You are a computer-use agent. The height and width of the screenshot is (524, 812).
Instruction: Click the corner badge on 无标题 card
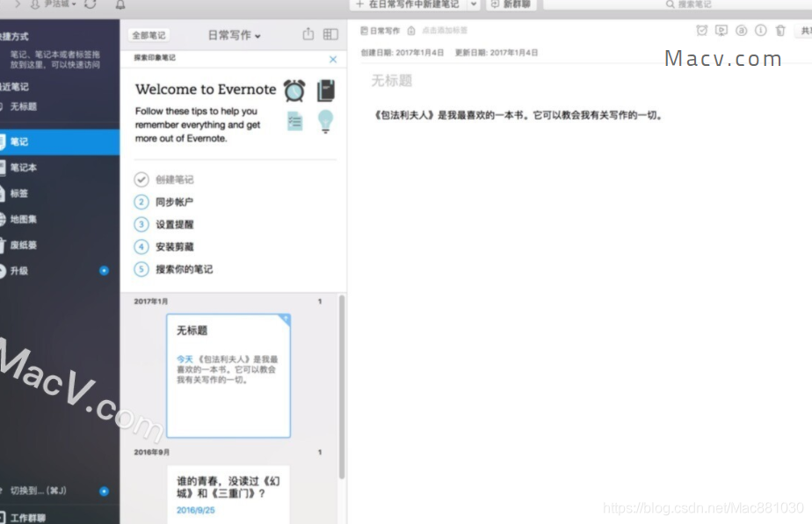(285, 319)
